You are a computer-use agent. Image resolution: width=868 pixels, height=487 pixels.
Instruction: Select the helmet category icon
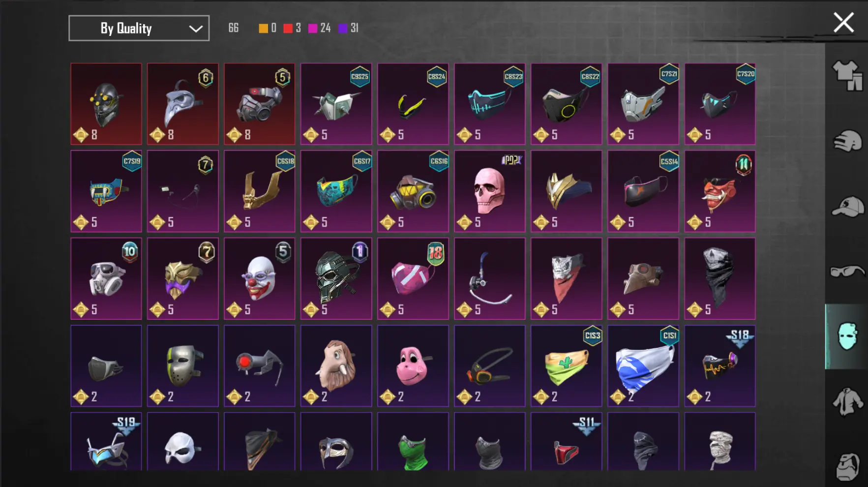point(847,142)
